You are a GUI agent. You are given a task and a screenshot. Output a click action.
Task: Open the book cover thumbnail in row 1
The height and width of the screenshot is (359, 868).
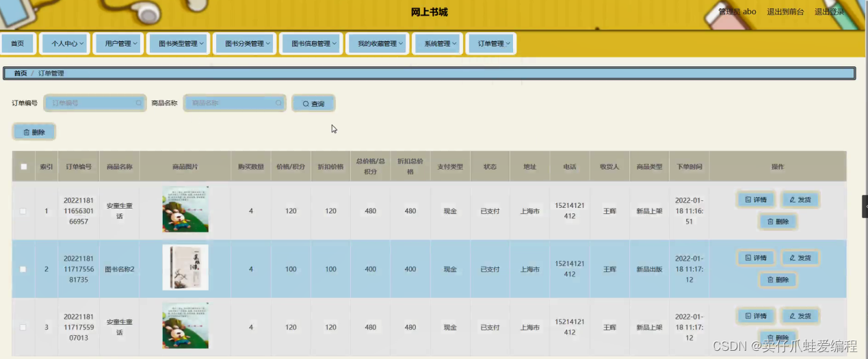click(x=185, y=210)
